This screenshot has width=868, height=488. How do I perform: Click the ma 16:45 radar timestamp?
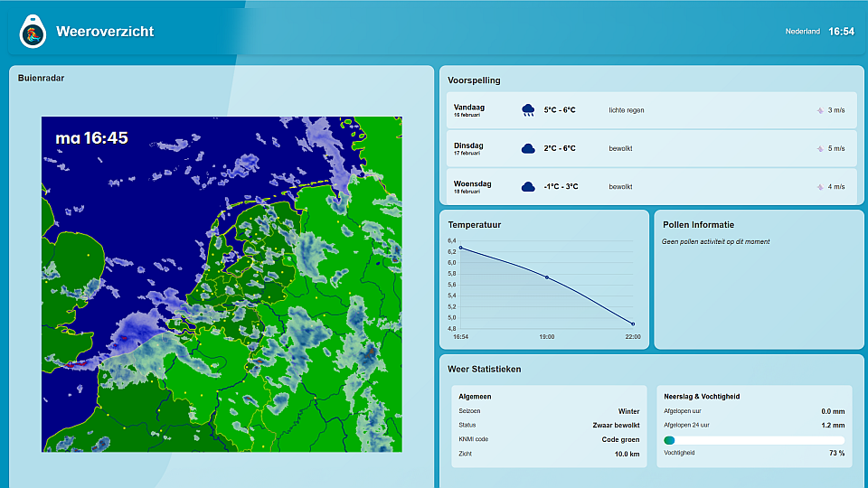coord(91,138)
